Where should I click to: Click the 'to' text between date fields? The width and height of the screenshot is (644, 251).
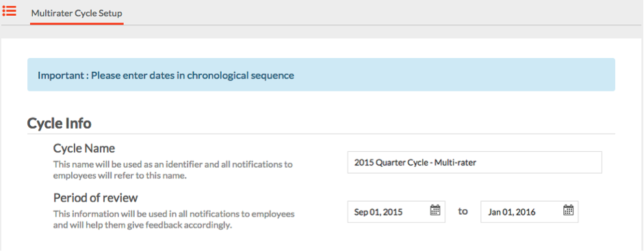pos(463,211)
